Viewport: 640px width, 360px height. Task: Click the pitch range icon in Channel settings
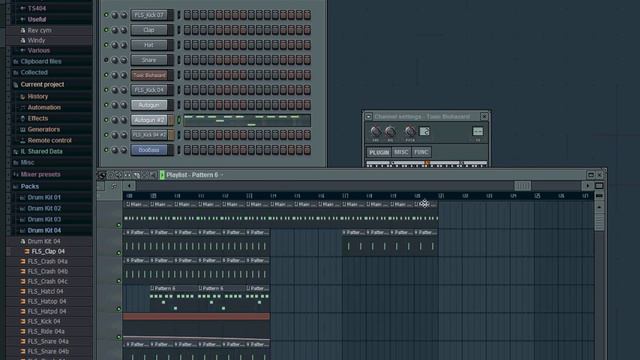[424, 131]
